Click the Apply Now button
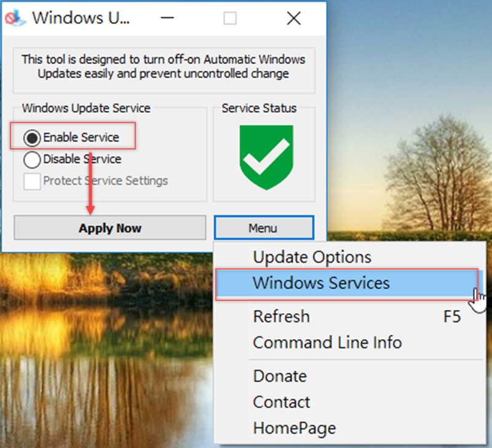492x448 pixels. [110, 228]
